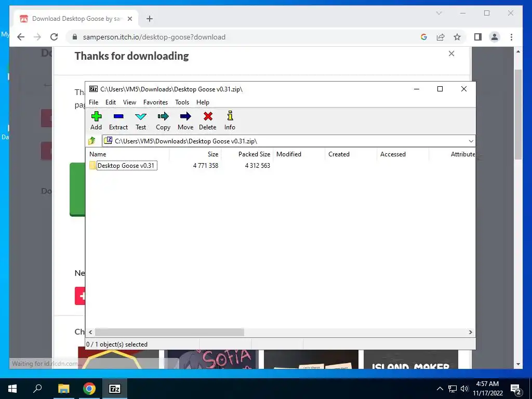Open the notification center icon
Image resolution: width=532 pixels, height=399 pixels.
pyautogui.click(x=516, y=389)
